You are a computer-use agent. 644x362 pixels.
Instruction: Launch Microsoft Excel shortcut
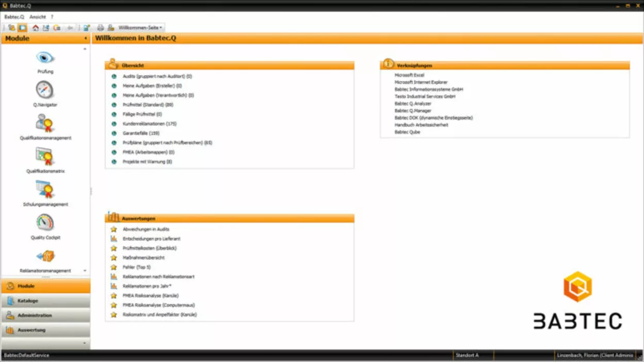coord(410,75)
